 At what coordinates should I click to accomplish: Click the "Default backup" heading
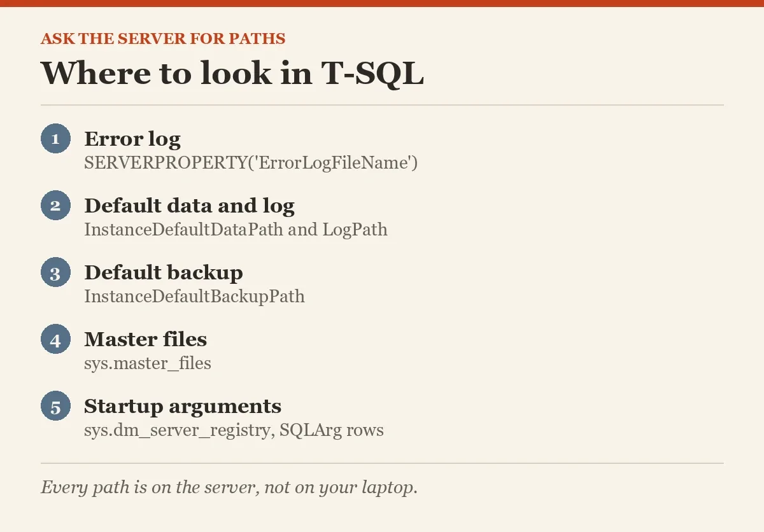pyautogui.click(x=164, y=272)
